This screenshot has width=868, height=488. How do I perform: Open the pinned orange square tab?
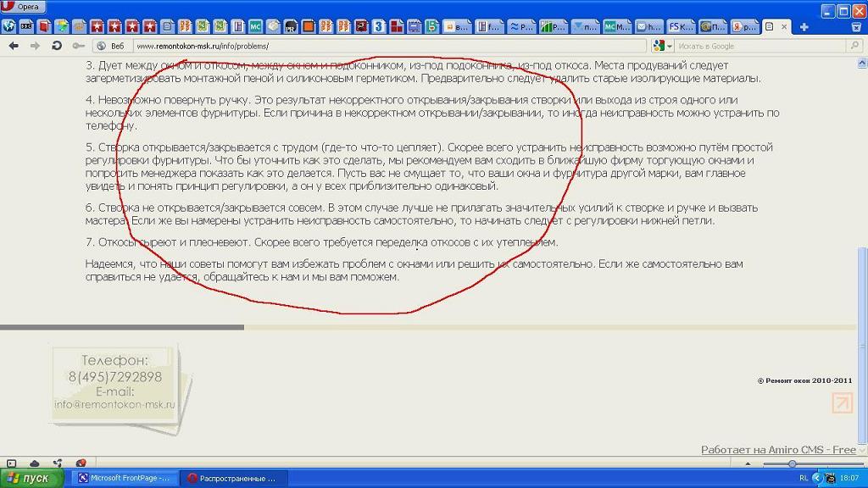point(309,26)
